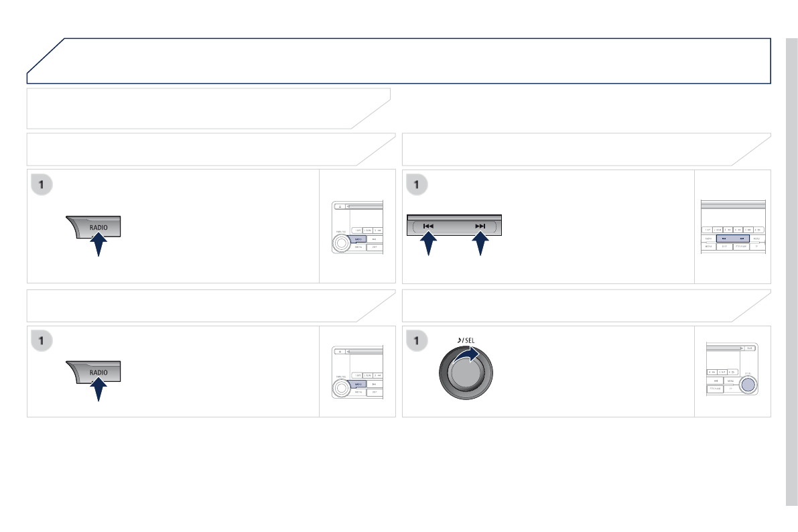The height and width of the screenshot is (532, 798).
Task: Click the empty title banner at the top
Action: [x=402, y=60]
